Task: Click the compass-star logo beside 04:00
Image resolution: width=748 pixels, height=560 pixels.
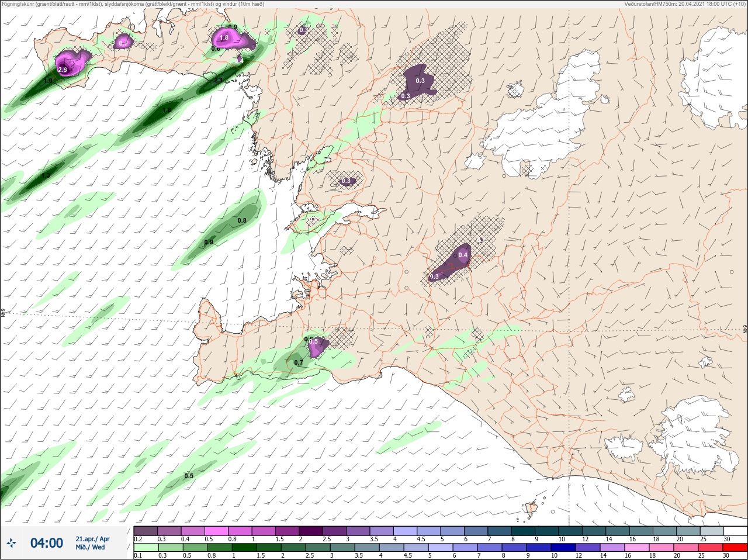Action: 11,544
